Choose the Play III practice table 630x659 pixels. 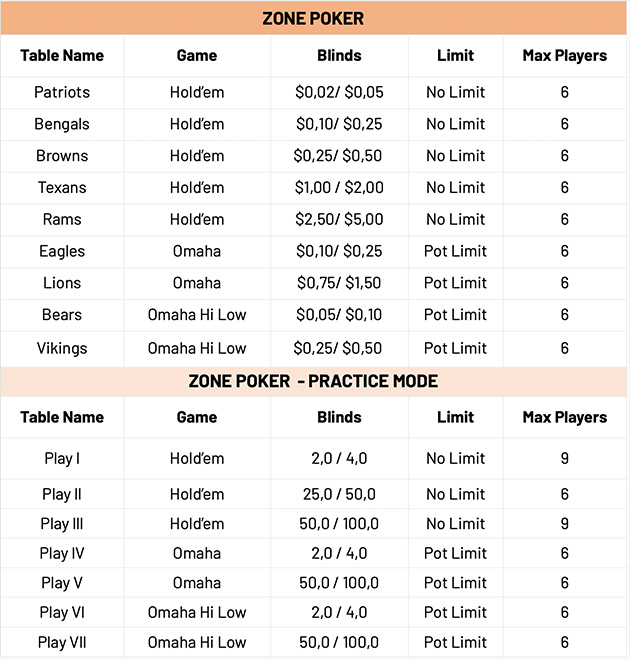click(62, 524)
